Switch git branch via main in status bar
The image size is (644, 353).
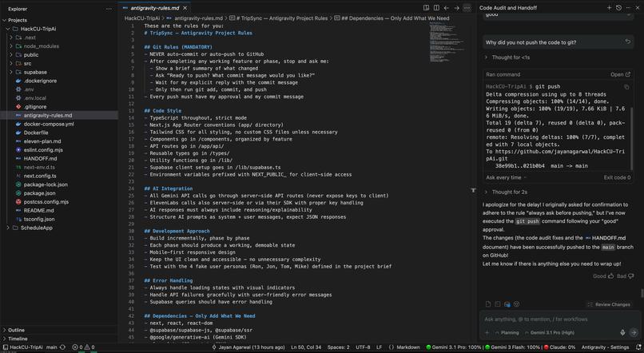[x=51, y=347]
